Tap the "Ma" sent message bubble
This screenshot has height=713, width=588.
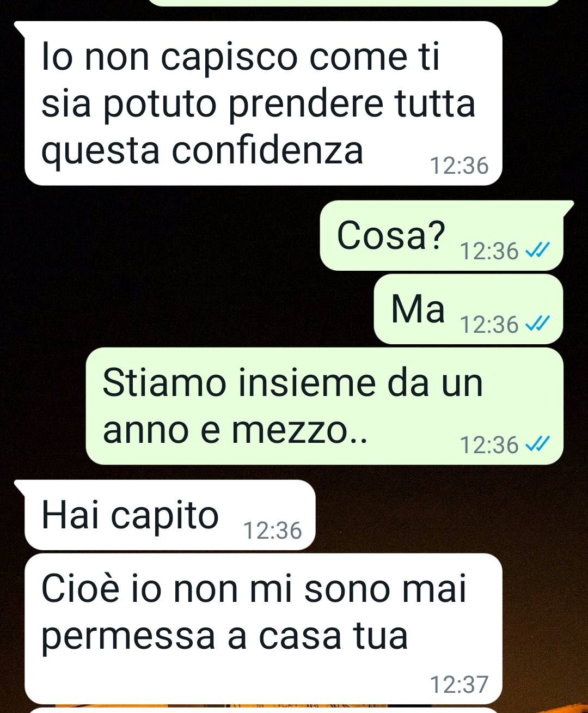pos(468,309)
